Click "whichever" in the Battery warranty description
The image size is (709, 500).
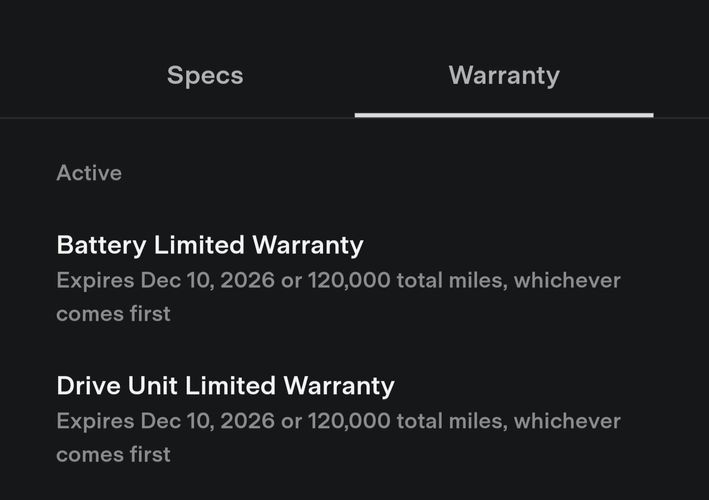pos(567,281)
